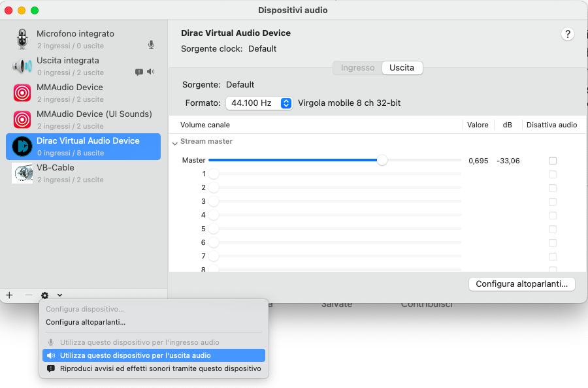Click the speaker icon in the output menu entry
This screenshot has height=388, width=588.
pyautogui.click(x=51, y=355)
